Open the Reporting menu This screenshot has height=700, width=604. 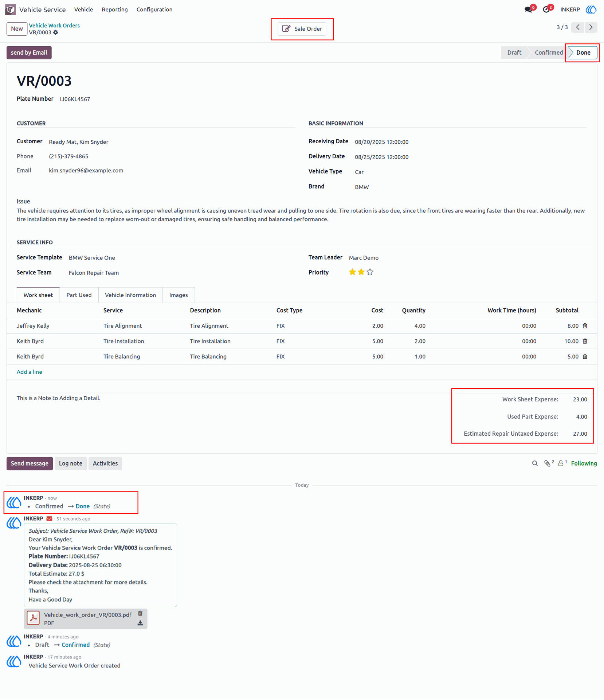click(114, 9)
